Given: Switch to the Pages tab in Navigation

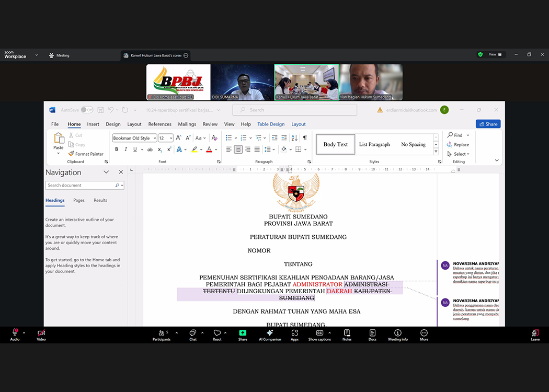Looking at the screenshot, I should (x=79, y=200).
